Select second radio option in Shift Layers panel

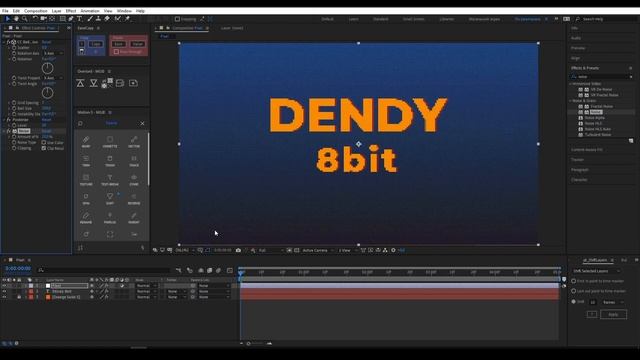574,291
